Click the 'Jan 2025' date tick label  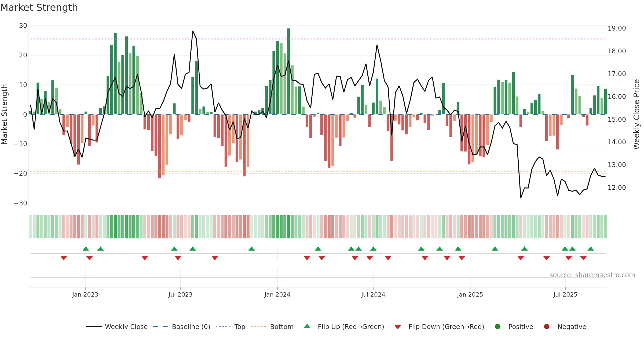coord(470,294)
